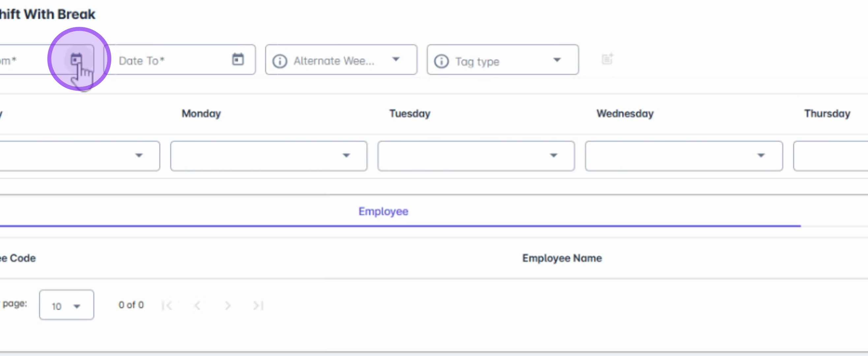Go to the first page of results

[167, 306]
